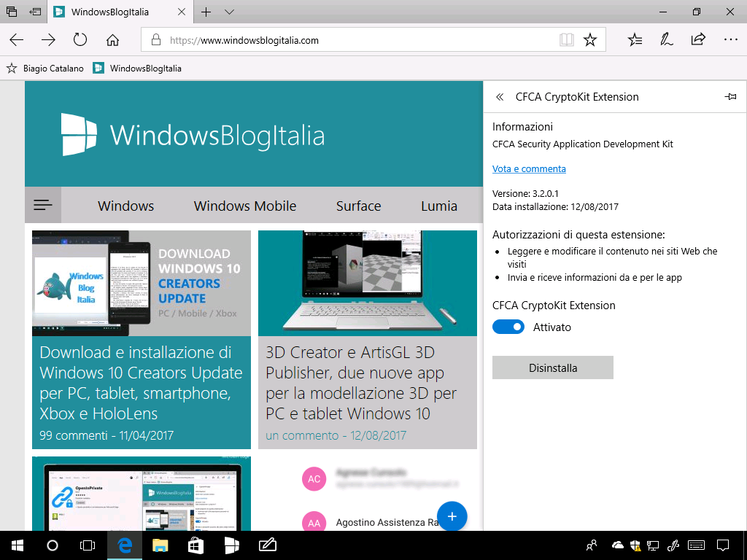Go forward to next page

[48, 40]
